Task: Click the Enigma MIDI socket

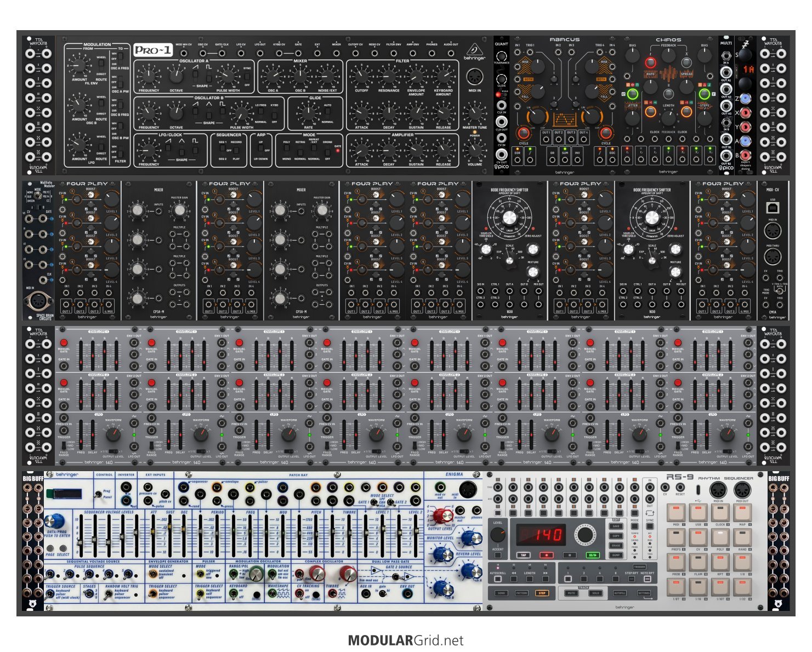Action: click(x=469, y=489)
